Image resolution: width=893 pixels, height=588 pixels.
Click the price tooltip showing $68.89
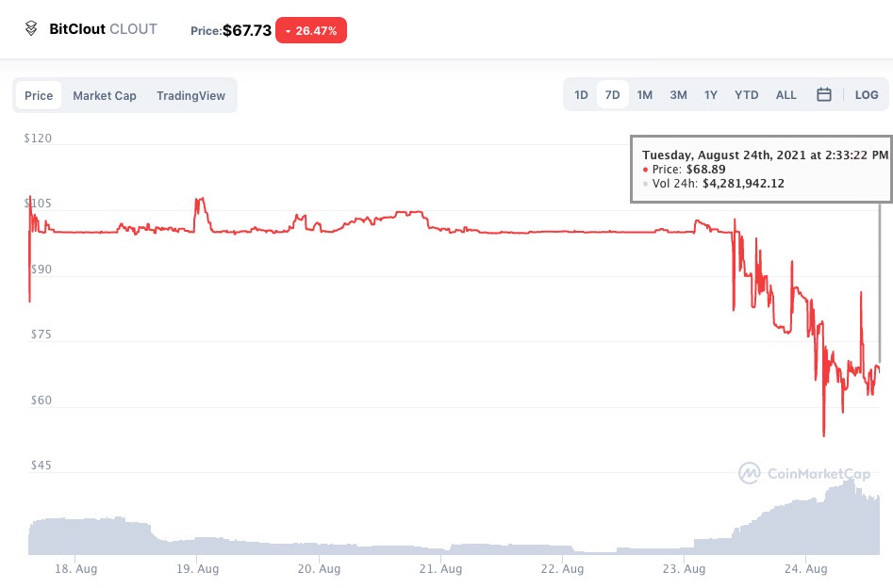point(760,169)
